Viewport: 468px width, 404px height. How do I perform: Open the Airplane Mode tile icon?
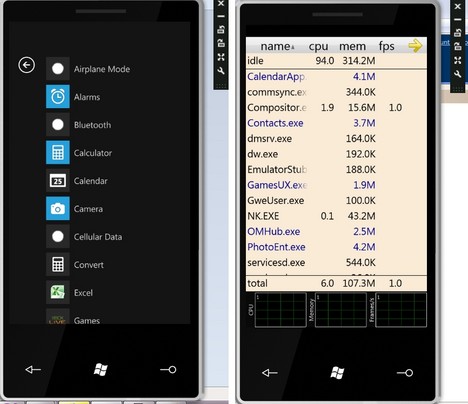point(58,69)
